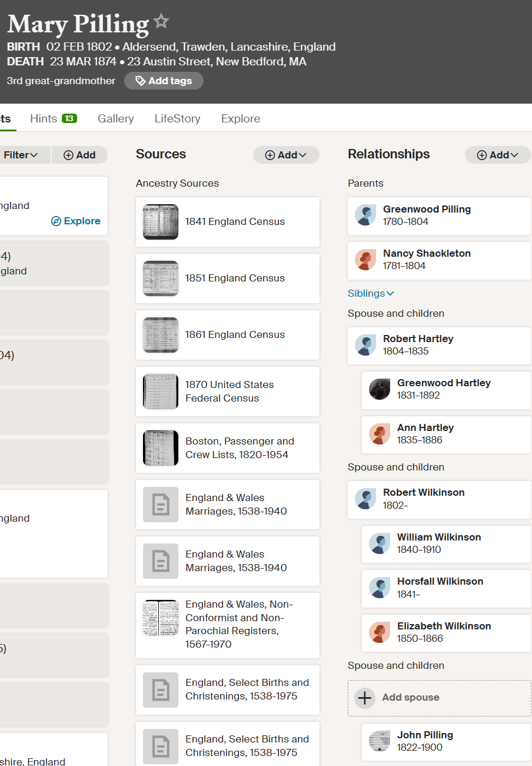The height and width of the screenshot is (766, 532).
Task: Click Elizabeth Wilkinson's avatar icon
Action: pyautogui.click(x=380, y=632)
